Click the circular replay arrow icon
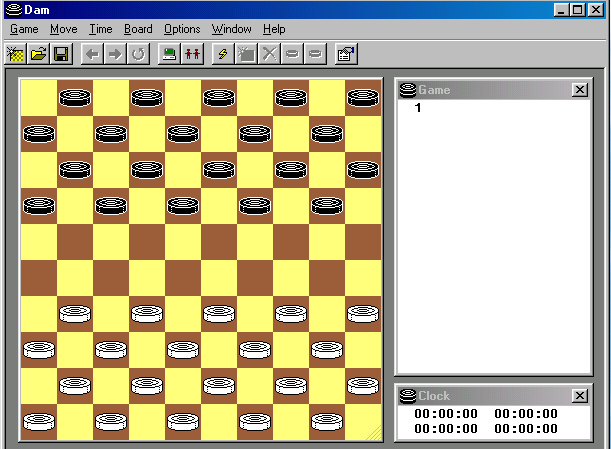 (138, 54)
